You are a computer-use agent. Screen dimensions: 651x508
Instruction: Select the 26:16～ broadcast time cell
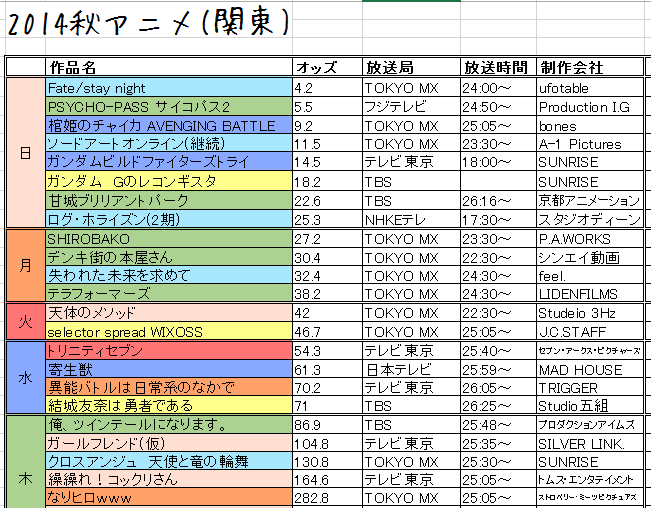(498, 200)
